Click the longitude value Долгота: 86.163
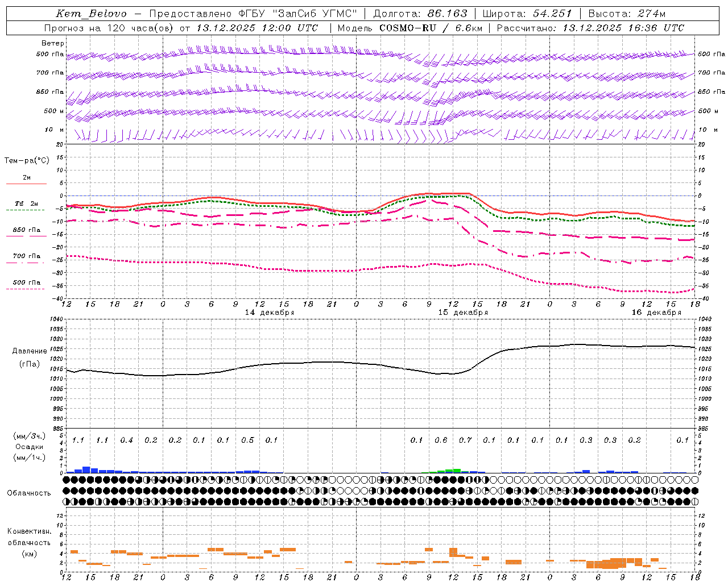Image resolution: width=728 pixels, height=582 pixels. (x=420, y=14)
